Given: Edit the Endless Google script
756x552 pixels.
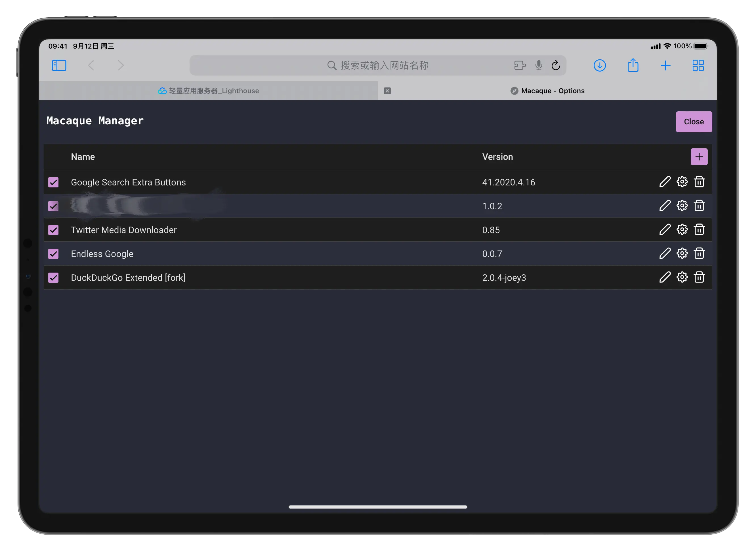Looking at the screenshot, I should coord(665,254).
